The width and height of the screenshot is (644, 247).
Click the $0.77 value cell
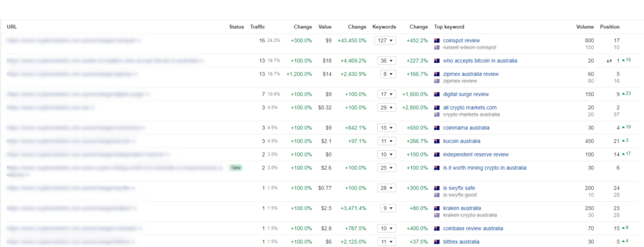click(325, 189)
